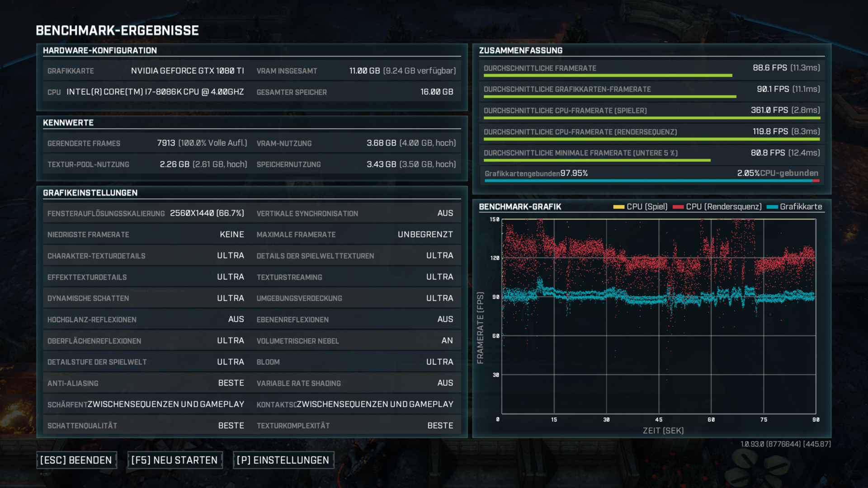The height and width of the screenshot is (488, 868).
Task: Click the Grafikkartengebunden percentage bar
Action: 651,181
